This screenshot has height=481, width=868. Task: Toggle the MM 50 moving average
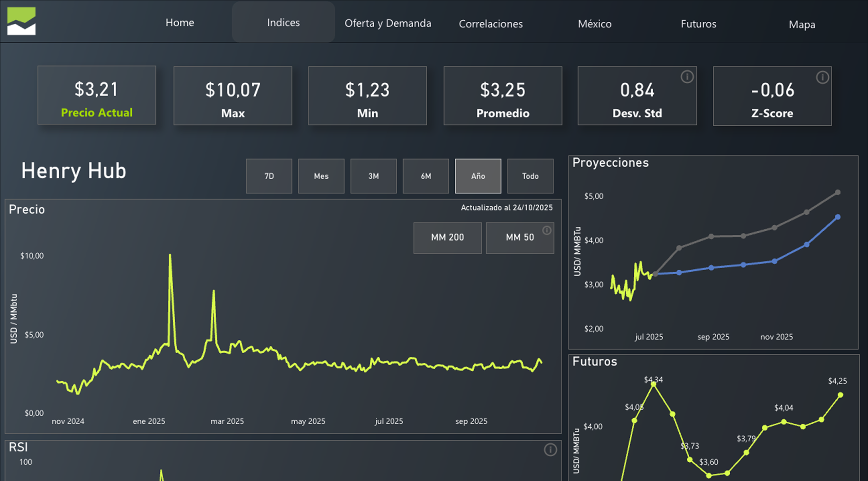[x=519, y=238]
